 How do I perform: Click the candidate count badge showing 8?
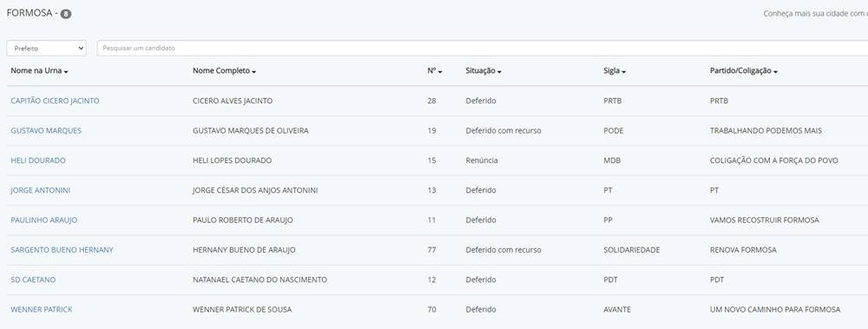pos(66,15)
